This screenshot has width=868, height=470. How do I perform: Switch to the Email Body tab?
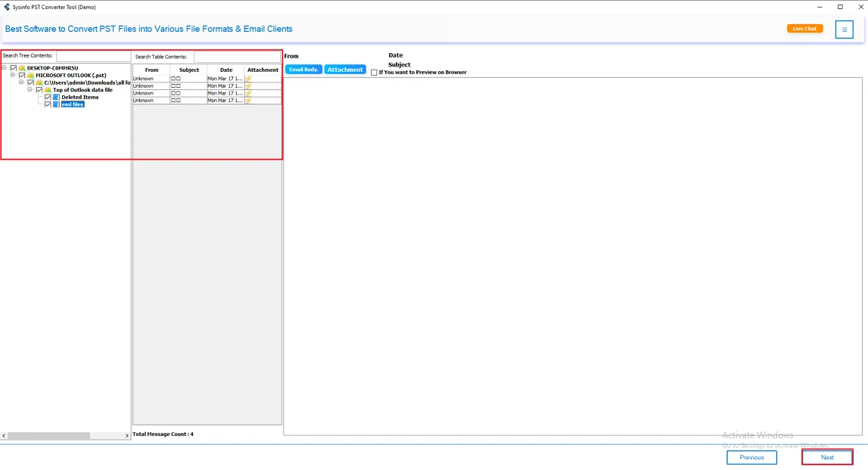click(x=303, y=69)
